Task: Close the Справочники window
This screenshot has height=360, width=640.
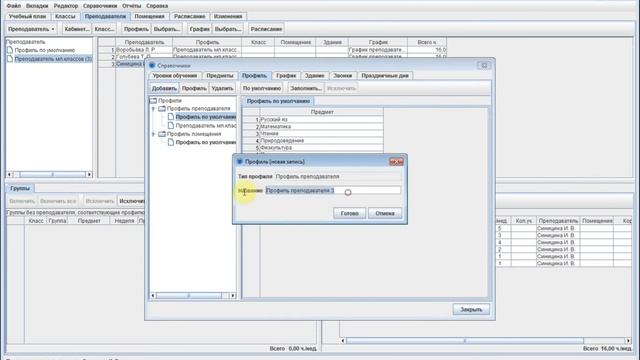Action: (x=484, y=65)
